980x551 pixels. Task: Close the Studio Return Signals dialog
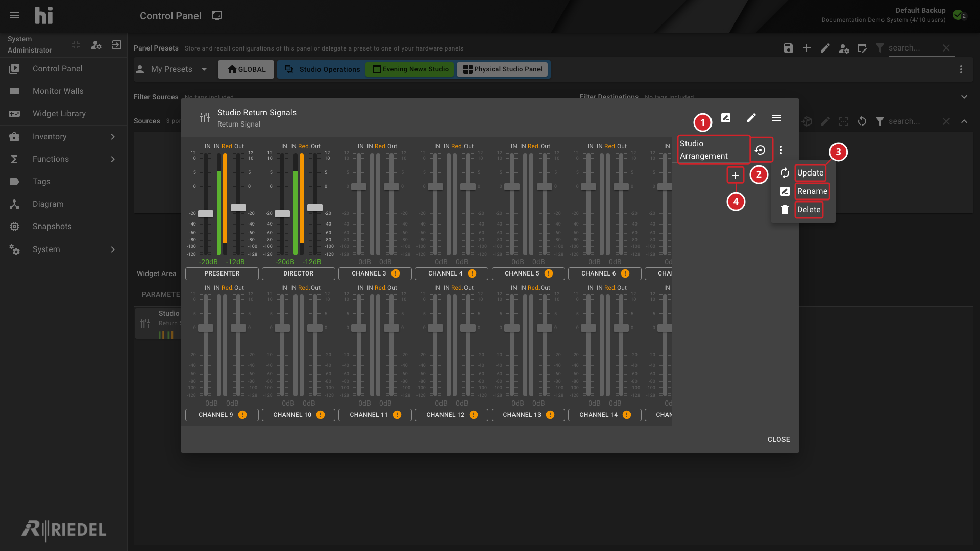click(778, 439)
